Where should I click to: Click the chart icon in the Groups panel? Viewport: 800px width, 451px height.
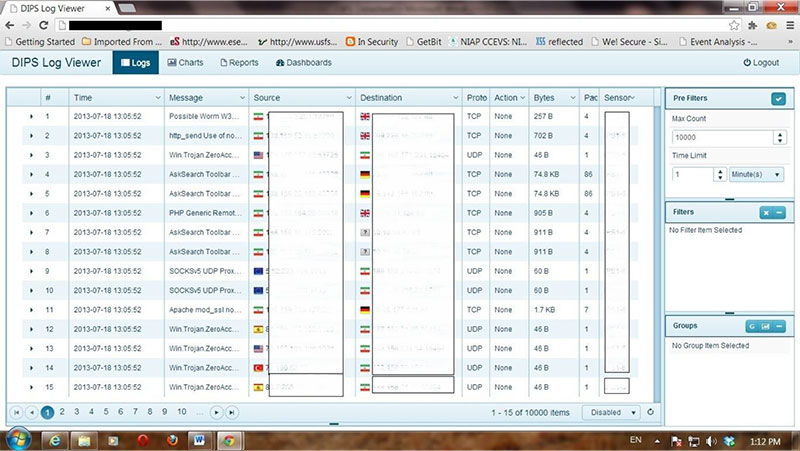tap(765, 327)
